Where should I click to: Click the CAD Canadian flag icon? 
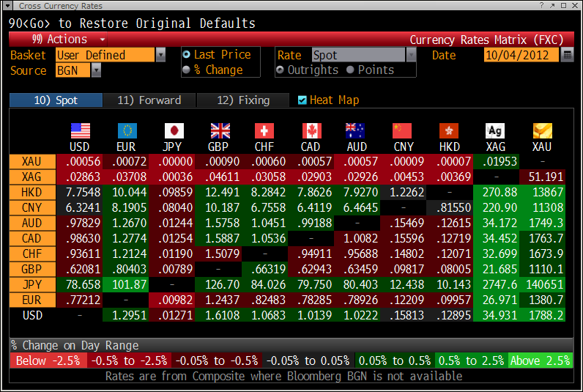click(311, 130)
